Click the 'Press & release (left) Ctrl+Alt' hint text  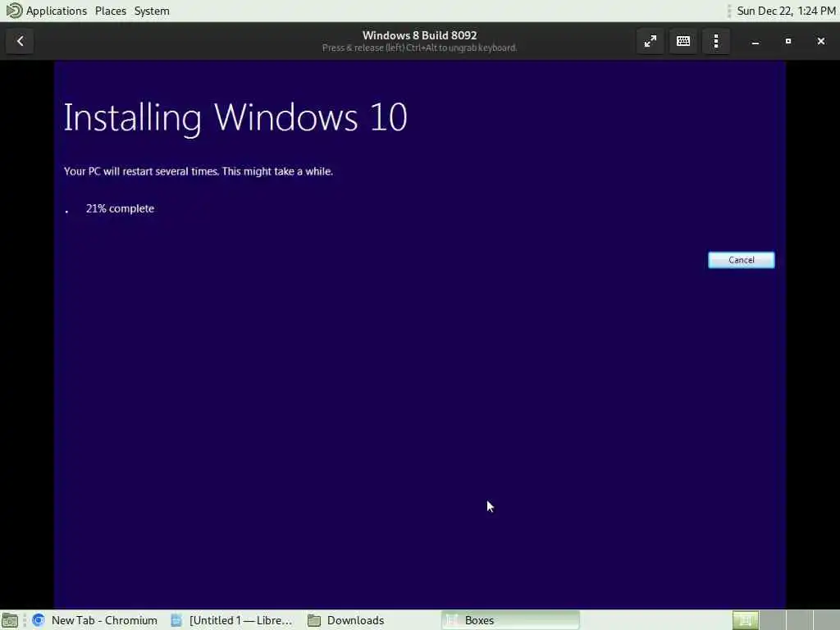click(419, 48)
